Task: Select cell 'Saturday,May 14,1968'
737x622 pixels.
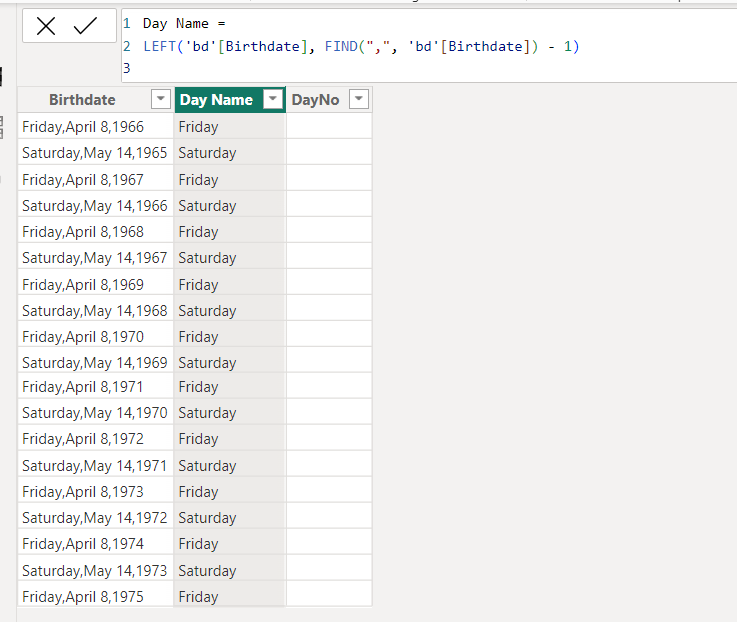Action: pyautogui.click(x=96, y=310)
